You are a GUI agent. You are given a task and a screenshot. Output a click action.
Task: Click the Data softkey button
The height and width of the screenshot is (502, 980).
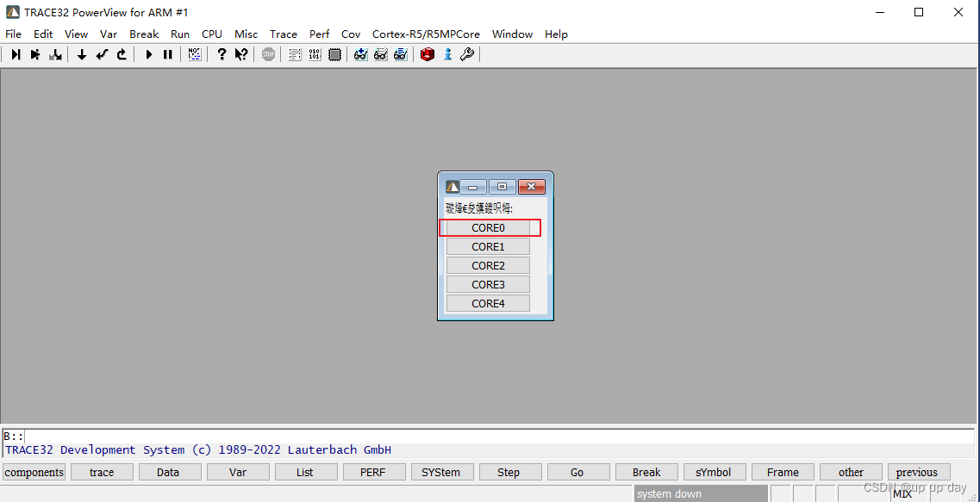(x=170, y=472)
